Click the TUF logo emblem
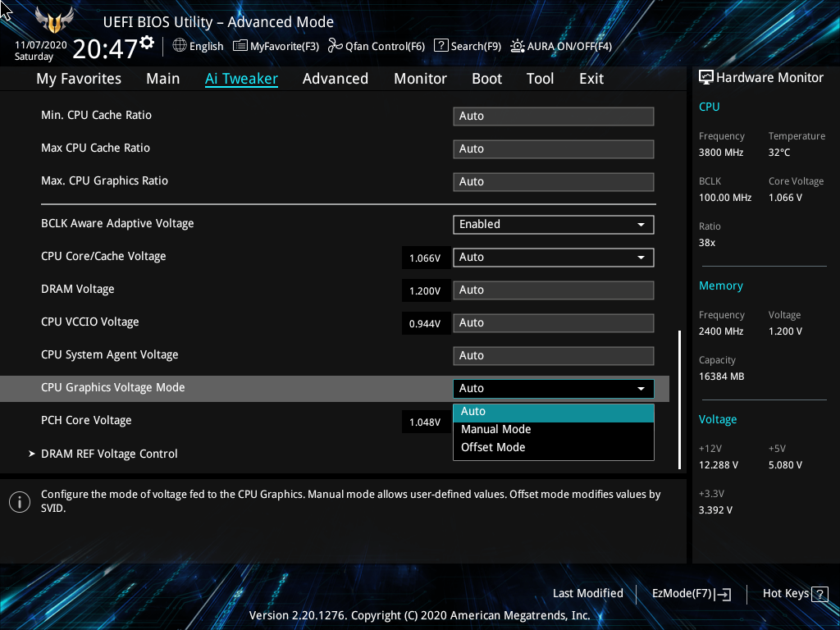 (x=54, y=21)
